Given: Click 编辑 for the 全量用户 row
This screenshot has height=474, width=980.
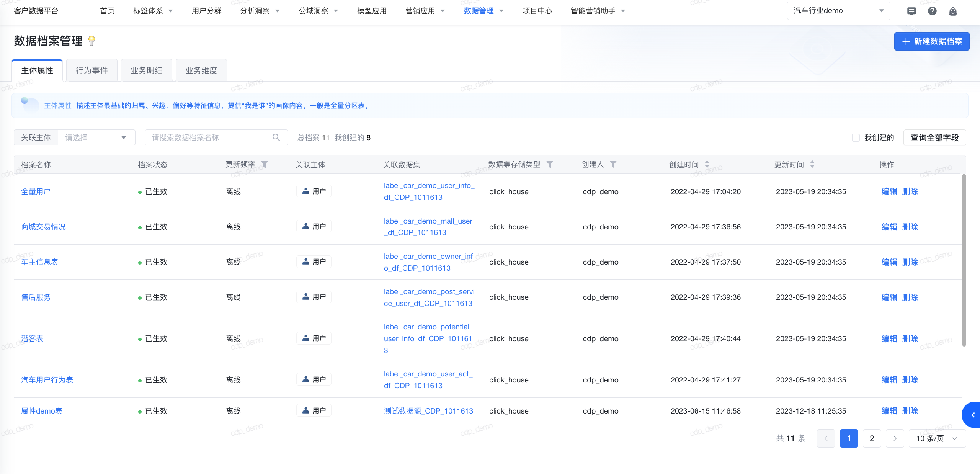Looking at the screenshot, I should coord(889,191).
